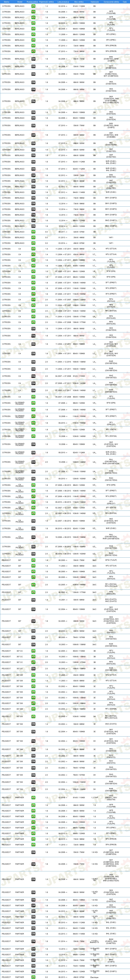Click the Pojemność silnika column header

47,1
